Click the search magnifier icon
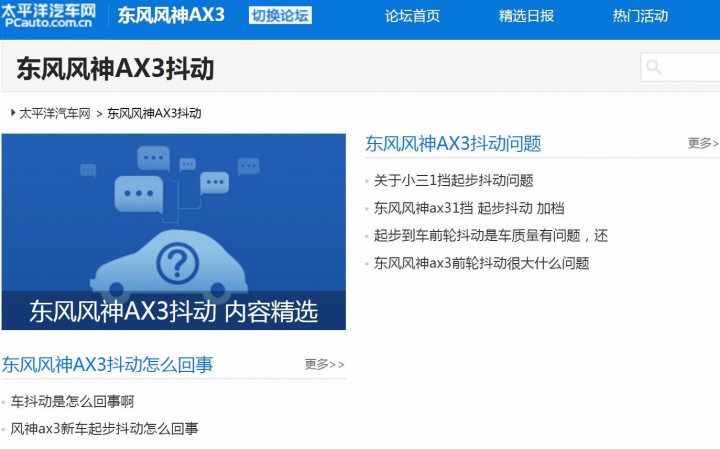This screenshot has height=449, width=720. (653, 67)
